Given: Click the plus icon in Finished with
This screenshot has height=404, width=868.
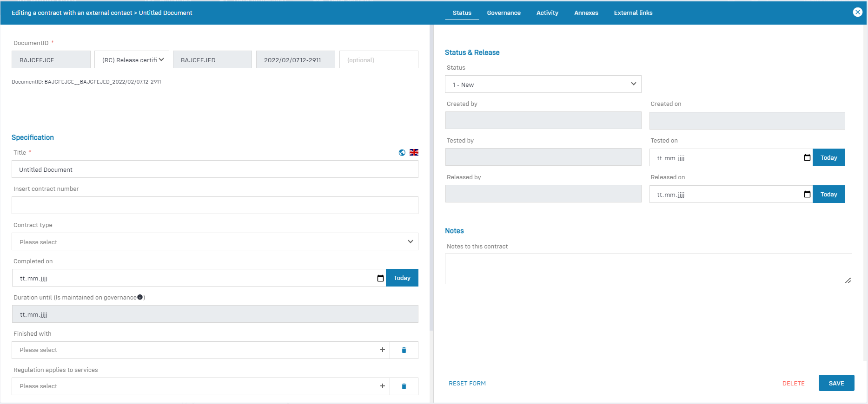Looking at the screenshot, I should click(x=382, y=350).
